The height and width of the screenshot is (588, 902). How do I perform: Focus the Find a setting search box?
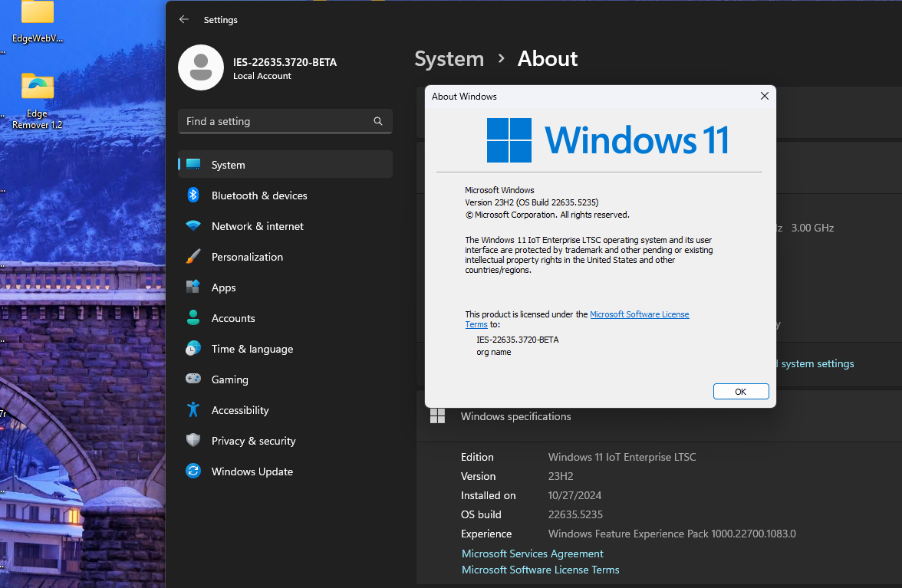click(285, 121)
